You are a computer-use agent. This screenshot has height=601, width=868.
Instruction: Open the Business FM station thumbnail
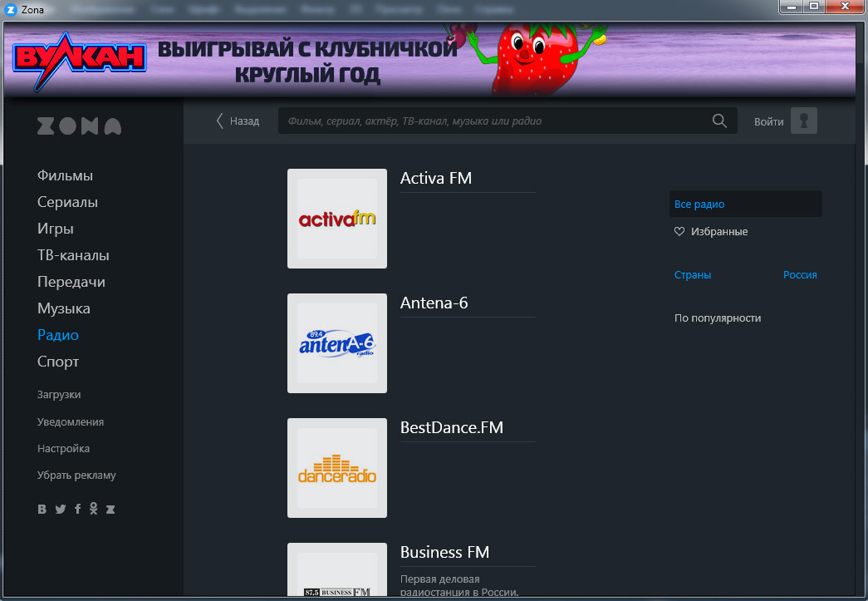[337, 569]
